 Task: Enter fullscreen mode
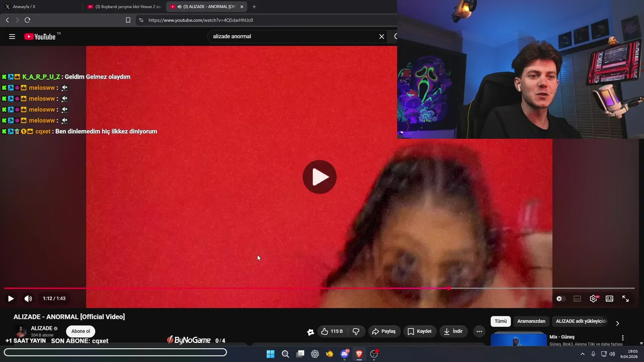(625, 299)
